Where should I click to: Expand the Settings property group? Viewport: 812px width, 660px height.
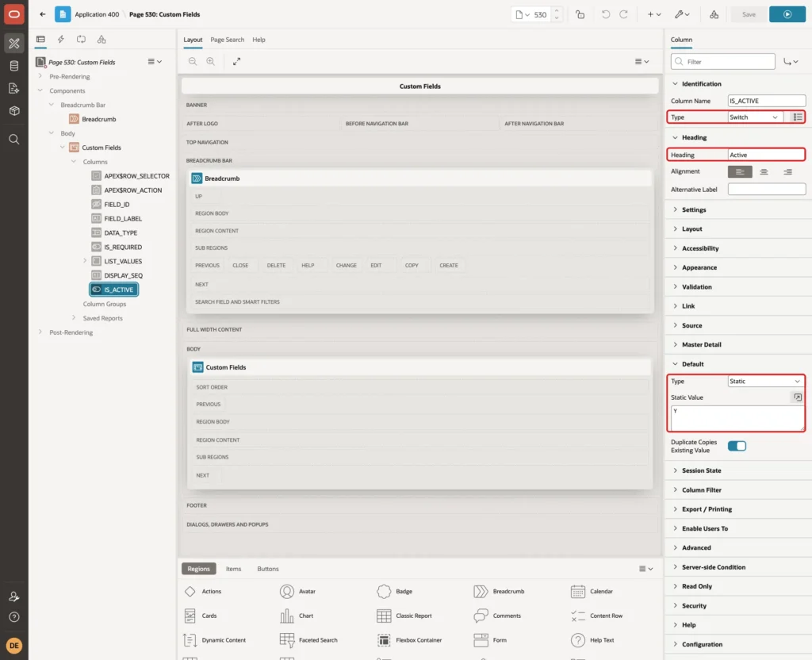[675, 209]
